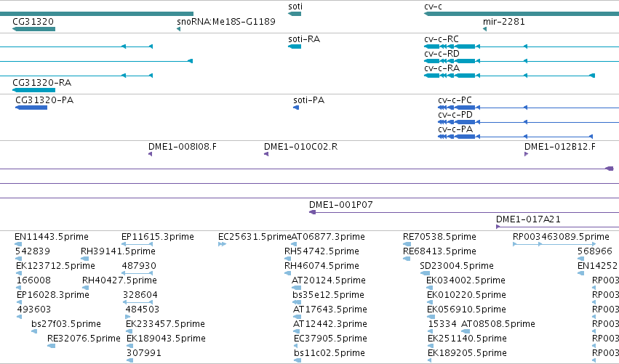The image size is (619, 364).
Task: Select the cv-c-PD protein feature
Action: pyautogui.click(x=529, y=122)
